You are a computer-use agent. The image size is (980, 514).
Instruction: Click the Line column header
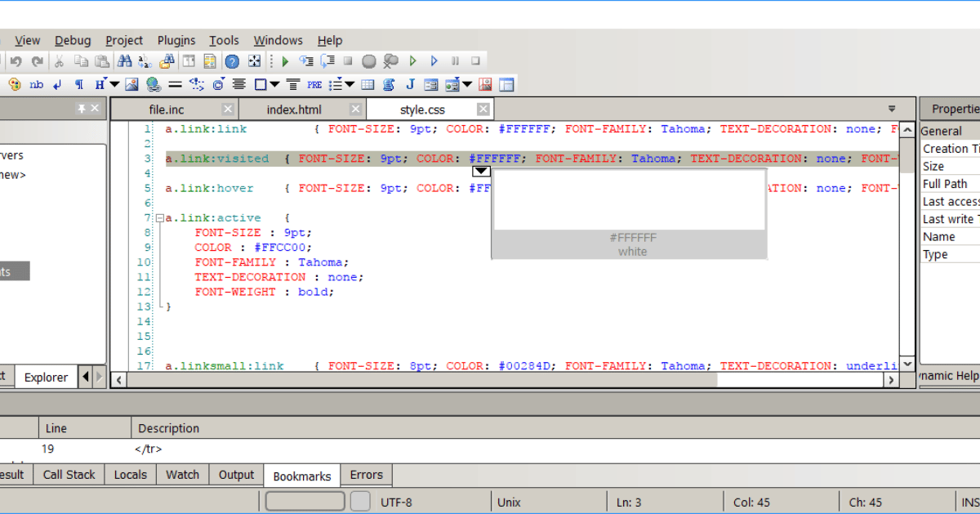coord(85,428)
